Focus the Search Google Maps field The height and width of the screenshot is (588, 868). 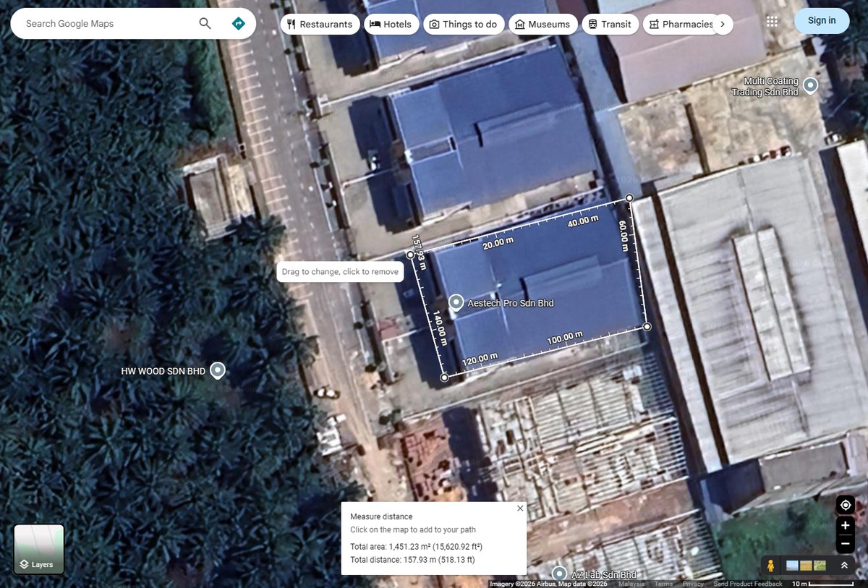109,24
